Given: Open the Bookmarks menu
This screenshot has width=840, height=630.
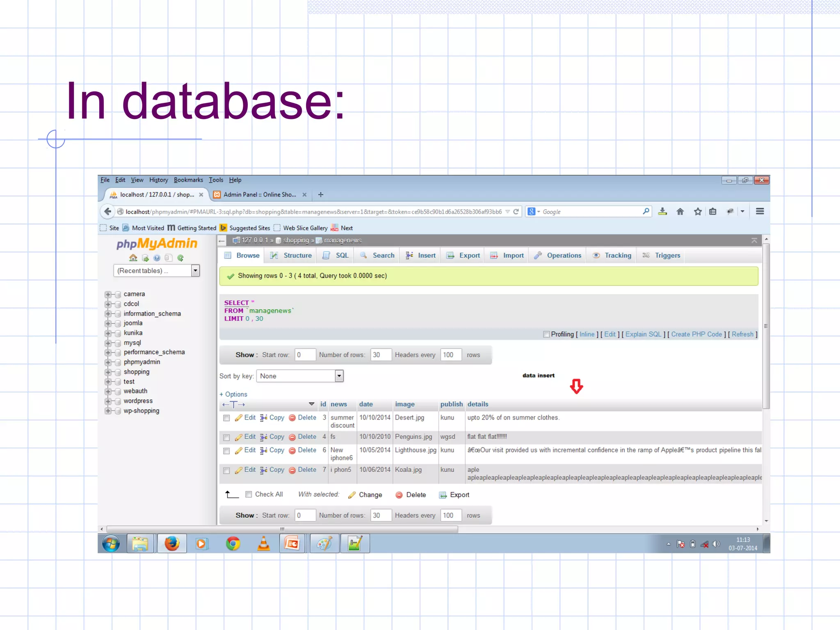Looking at the screenshot, I should click(x=188, y=180).
